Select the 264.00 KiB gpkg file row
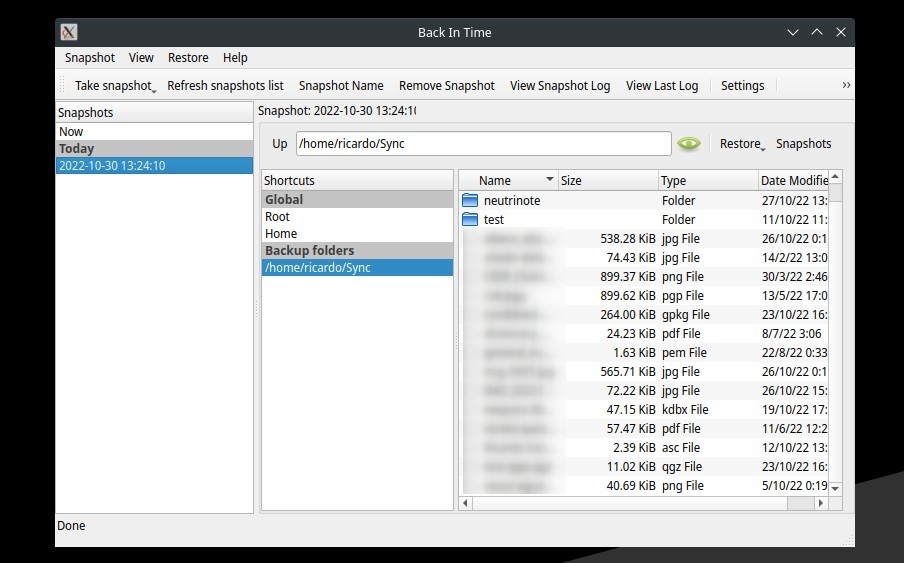 pos(644,315)
